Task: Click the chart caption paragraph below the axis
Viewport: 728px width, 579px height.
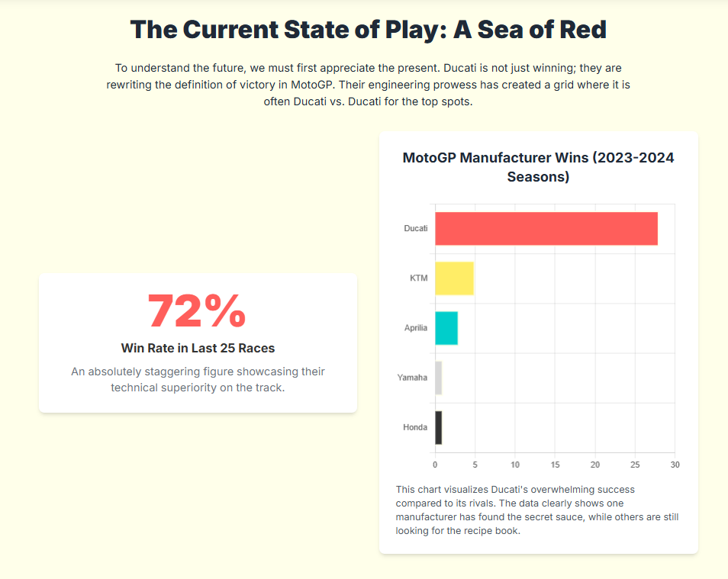Action: coord(537,510)
